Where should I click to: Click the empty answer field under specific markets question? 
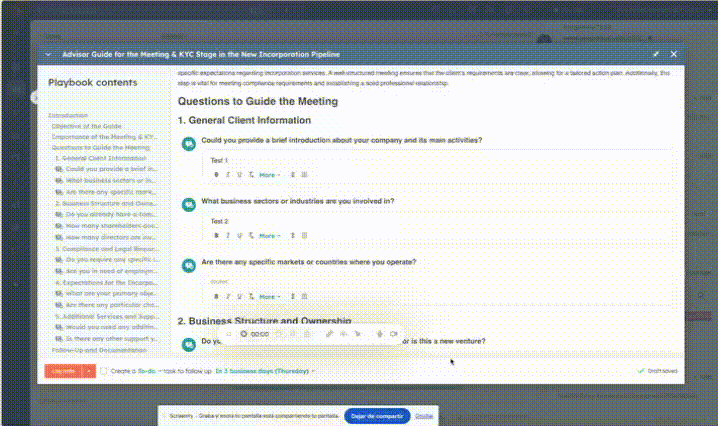(437, 282)
